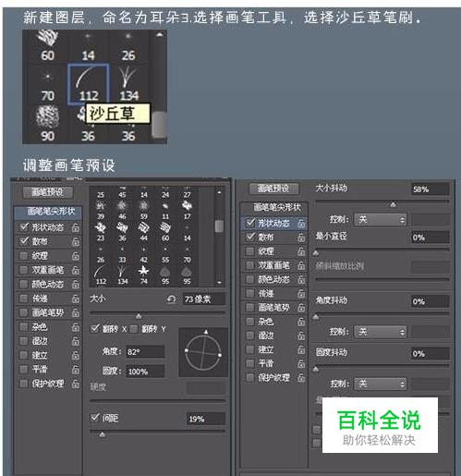
Task: Choose the 90 texture brush in top picker
Action: tap(47, 124)
